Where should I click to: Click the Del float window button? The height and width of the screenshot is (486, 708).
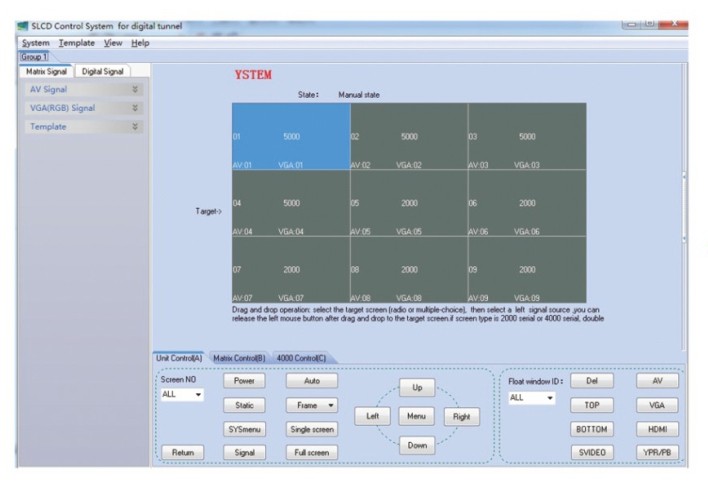point(592,381)
